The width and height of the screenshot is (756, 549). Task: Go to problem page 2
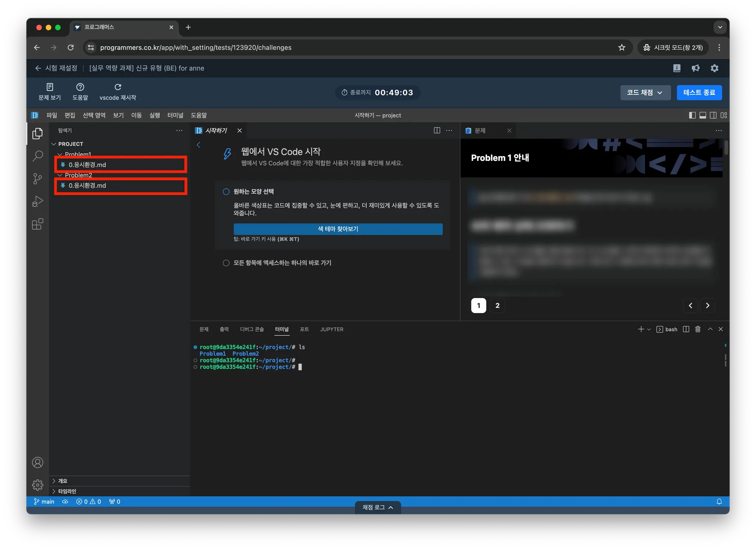click(497, 305)
